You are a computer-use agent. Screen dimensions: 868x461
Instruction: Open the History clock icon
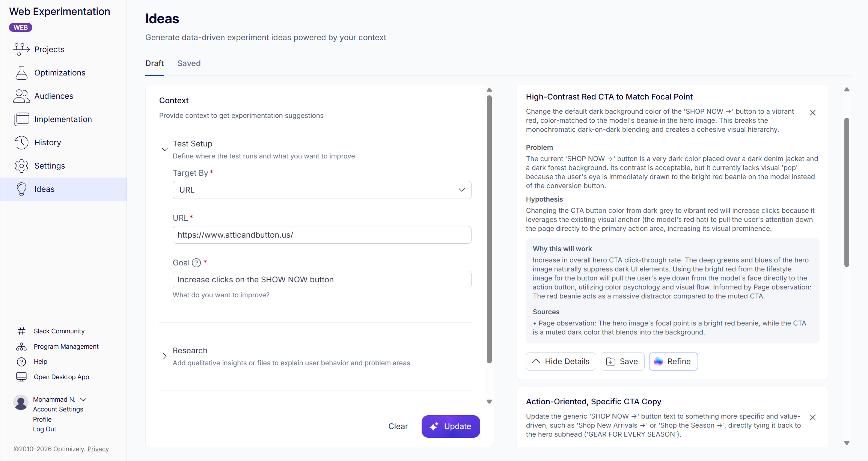pyautogui.click(x=21, y=143)
